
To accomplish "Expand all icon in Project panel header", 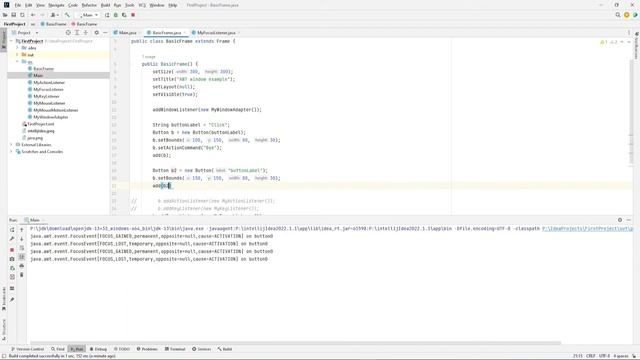I will (x=77, y=33).
